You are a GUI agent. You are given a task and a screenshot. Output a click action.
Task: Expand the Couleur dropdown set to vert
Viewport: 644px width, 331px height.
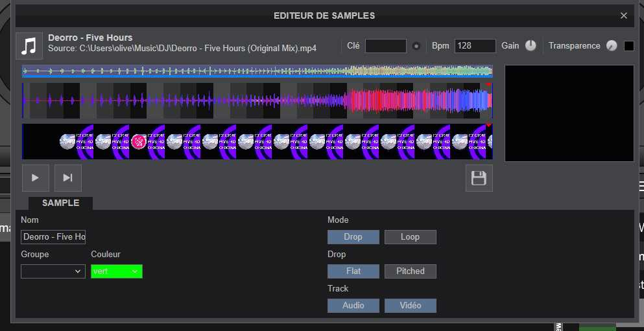coord(117,271)
